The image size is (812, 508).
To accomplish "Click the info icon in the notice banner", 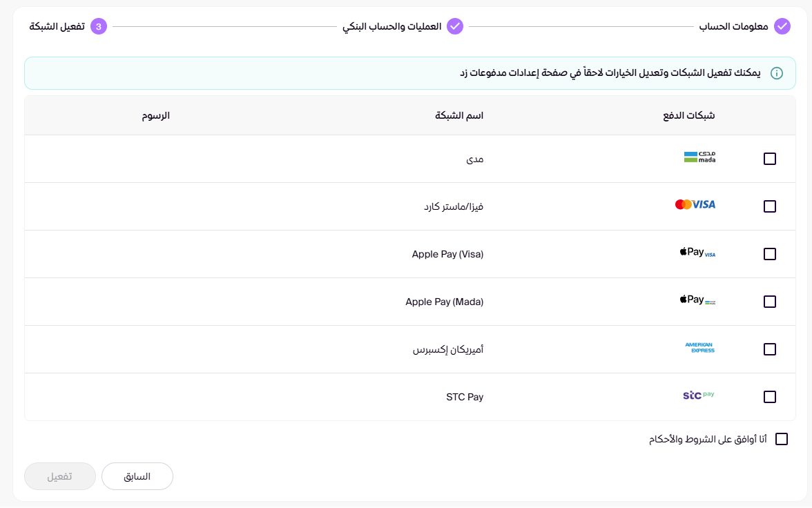I will pos(777,73).
